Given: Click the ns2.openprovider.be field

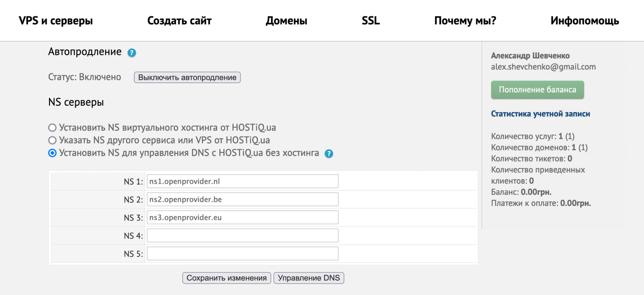Looking at the screenshot, I should click(242, 199).
